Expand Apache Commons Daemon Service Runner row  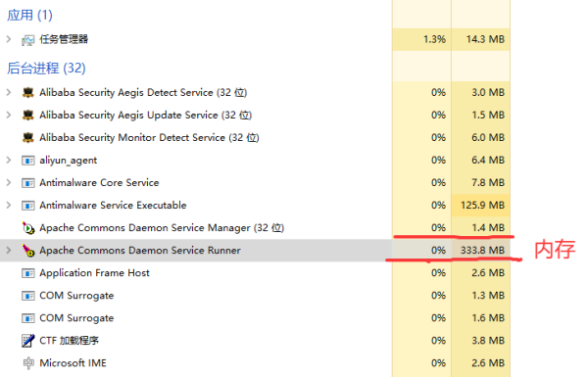pyautogui.click(x=9, y=250)
